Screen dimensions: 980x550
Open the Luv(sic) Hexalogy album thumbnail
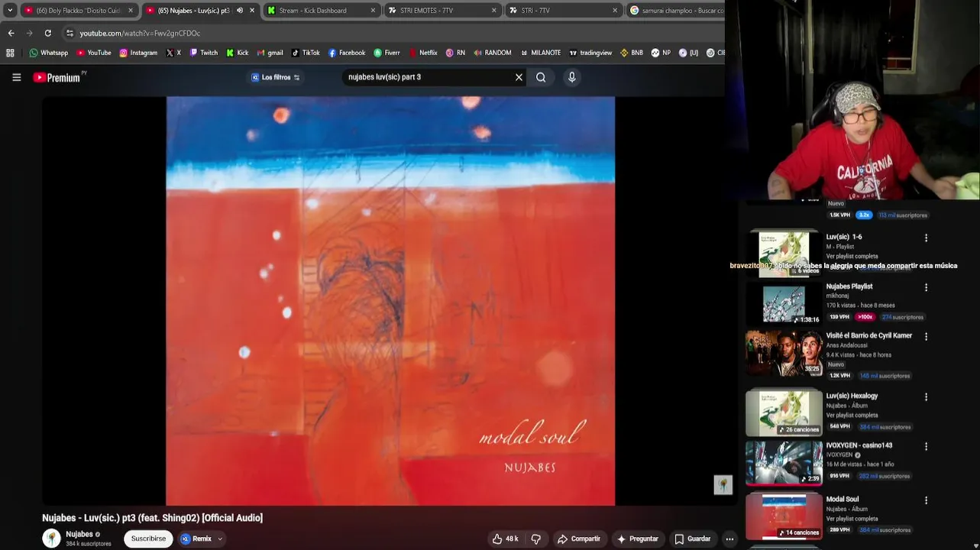point(784,413)
